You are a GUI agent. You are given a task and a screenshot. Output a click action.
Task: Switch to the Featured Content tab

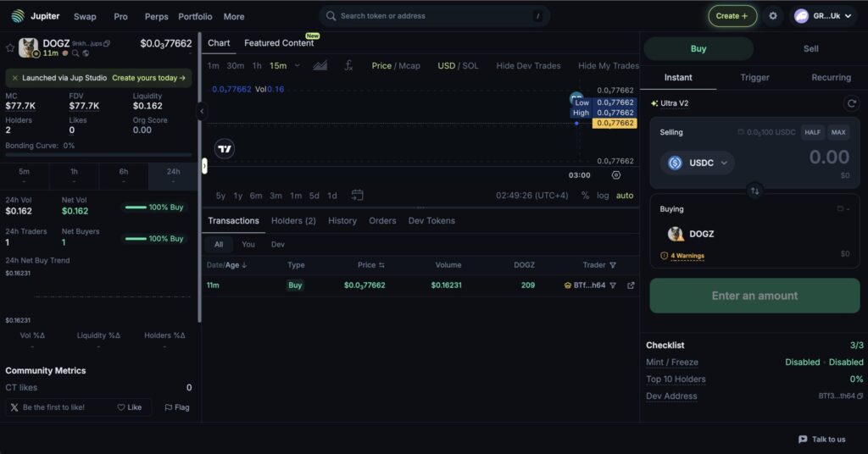[279, 43]
